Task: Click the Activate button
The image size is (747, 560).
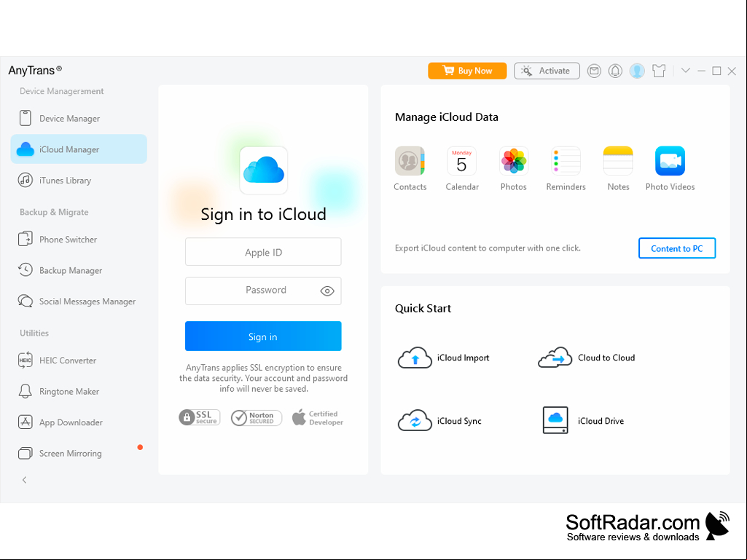Action: click(x=547, y=71)
